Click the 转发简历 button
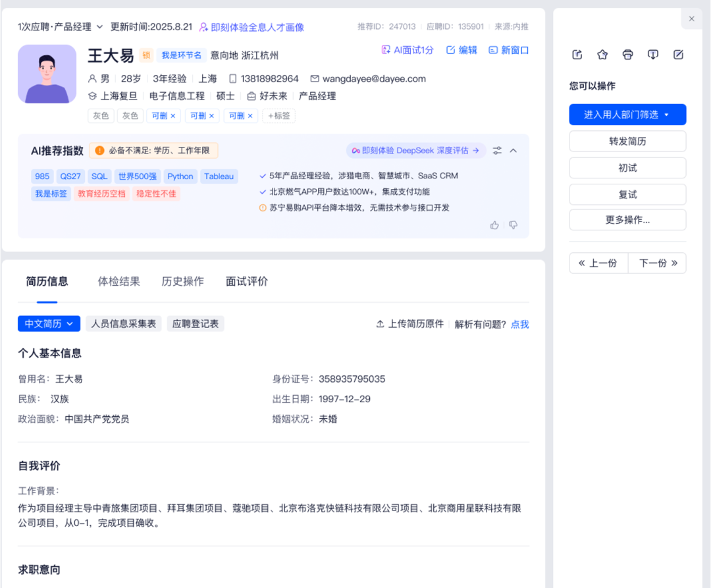This screenshot has width=711, height=588. [627, 142]
